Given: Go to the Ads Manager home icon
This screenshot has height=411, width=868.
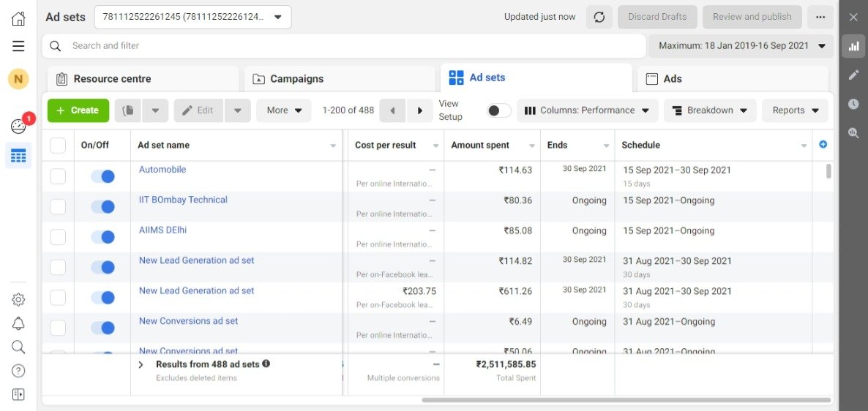Looking at the screenshot, I should coord(18,18).
